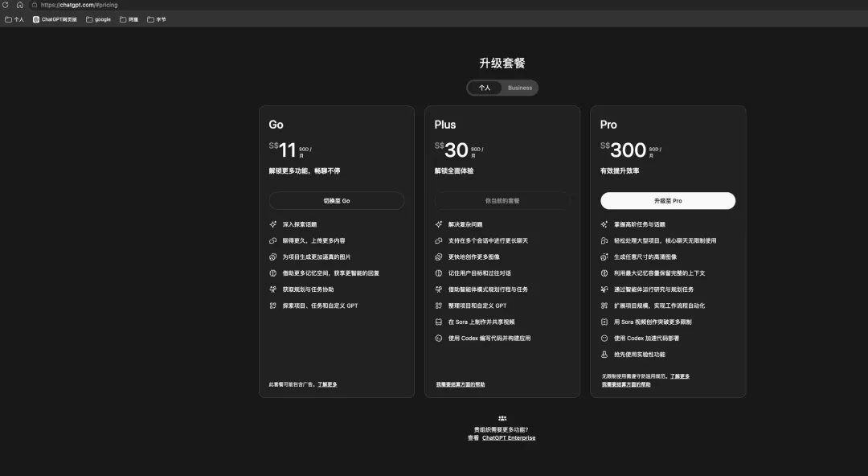
Task: Click Codex icon beside 使用 Codex 编写代码并构建应用
Action: click(x=439, y=338)
